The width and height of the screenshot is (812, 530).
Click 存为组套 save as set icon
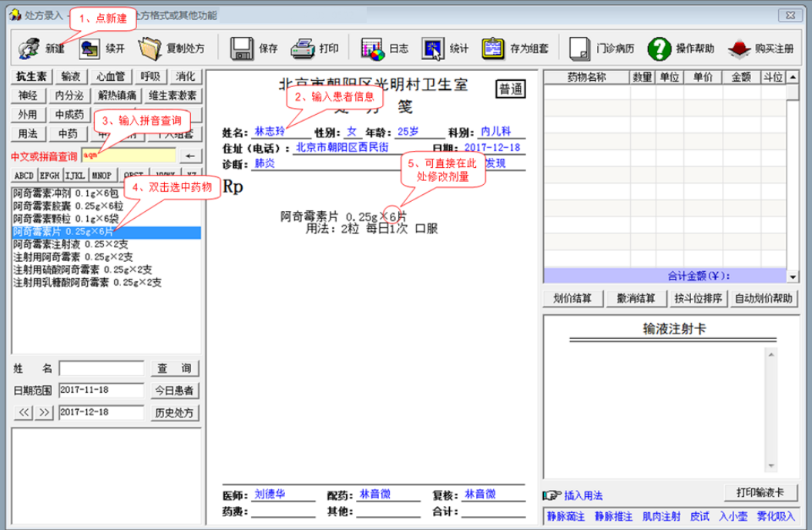[493, 49]
